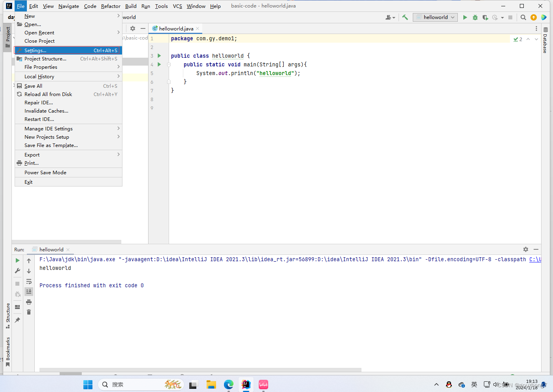Close the helloworld Run tab
The height and width of the screenshot is (392, 553).
[x=68, y=250]
